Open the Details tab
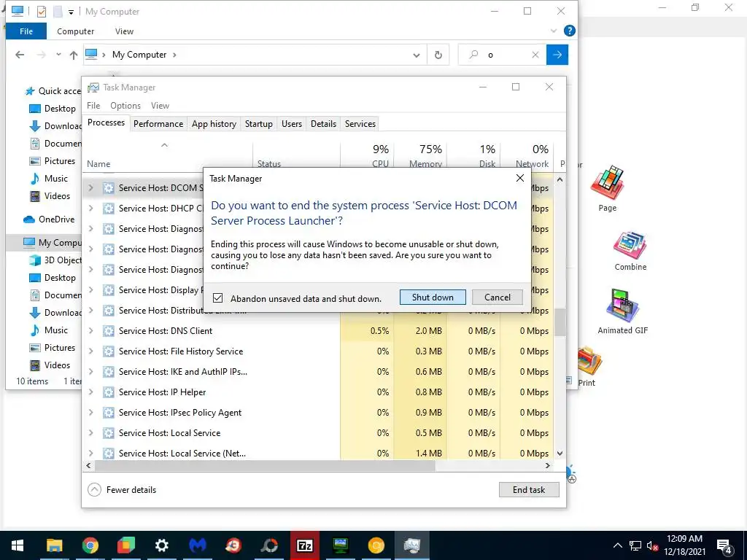Viewport: 747px width, 560px height. [x=323, y=124]
